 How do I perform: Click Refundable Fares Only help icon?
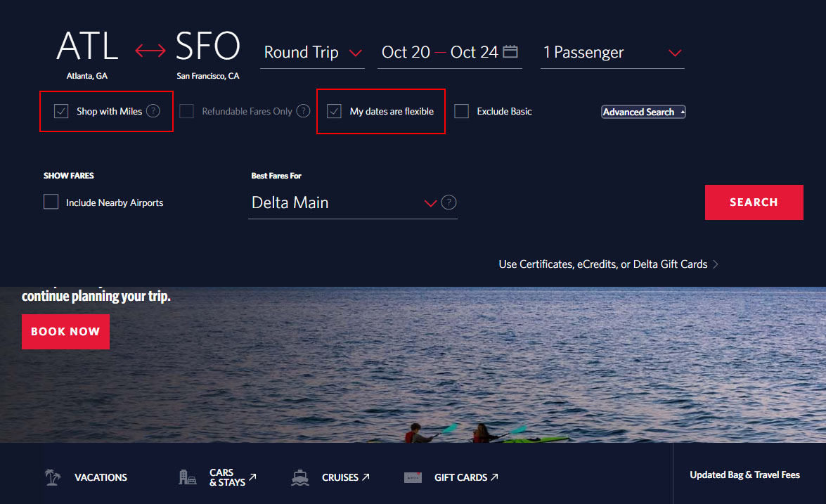(303, 111)
